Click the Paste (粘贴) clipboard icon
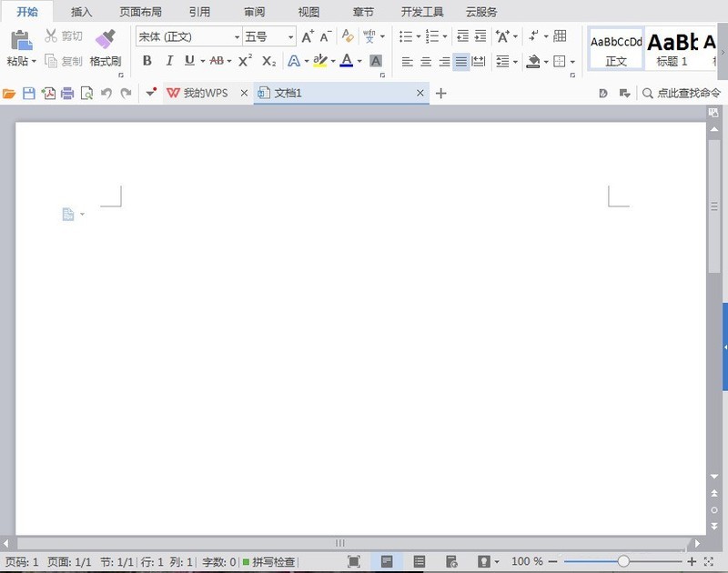The width and height of the screenshot is (728, 573). coord(20,41)
